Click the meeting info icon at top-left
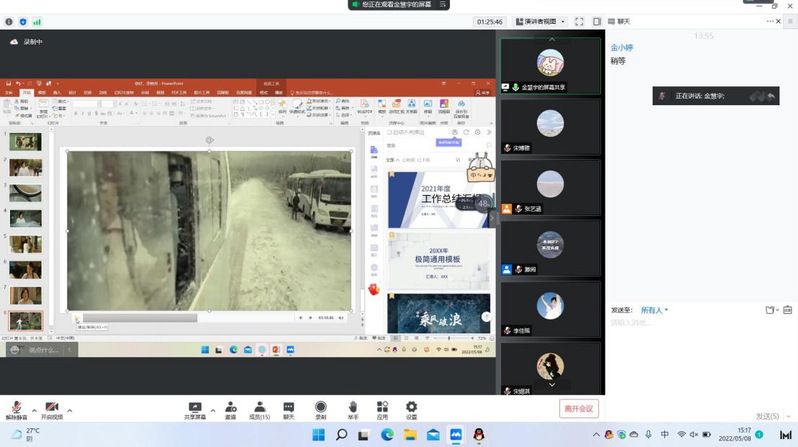This screenshot has width=798, height=447. [x=10, y=21]
